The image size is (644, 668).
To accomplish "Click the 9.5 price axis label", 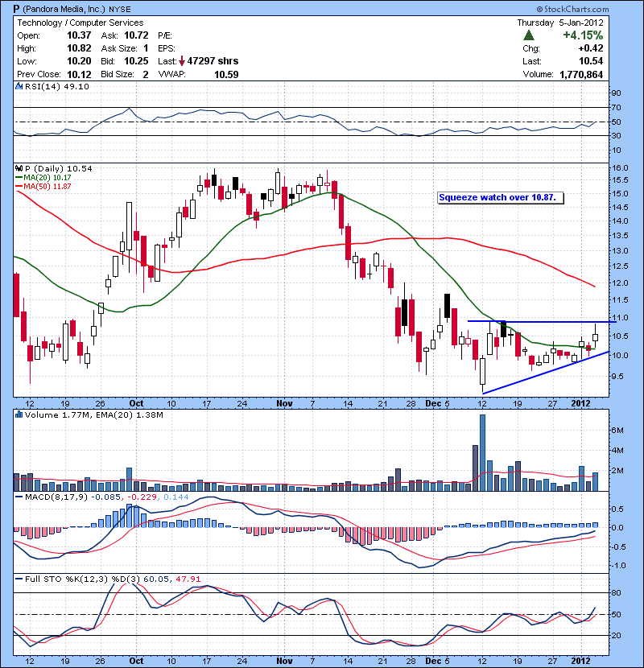I will pos(617,376).
